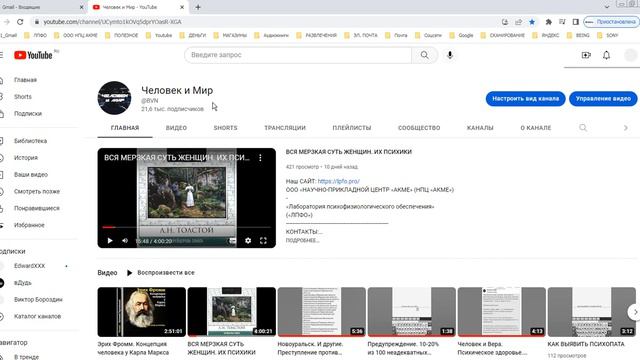Reload the page in Chrome

click(x=20, y=22)
